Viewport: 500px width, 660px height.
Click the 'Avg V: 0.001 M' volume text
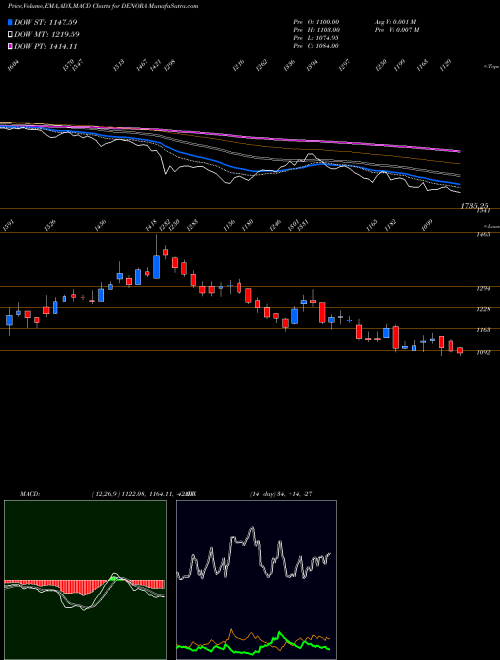tap(396, 22)
